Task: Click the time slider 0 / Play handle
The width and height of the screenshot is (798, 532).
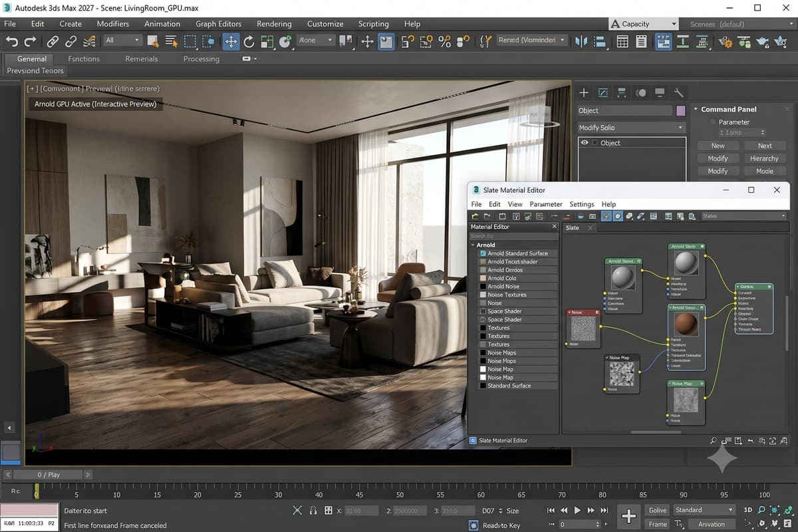Action: tap(49, 475)
